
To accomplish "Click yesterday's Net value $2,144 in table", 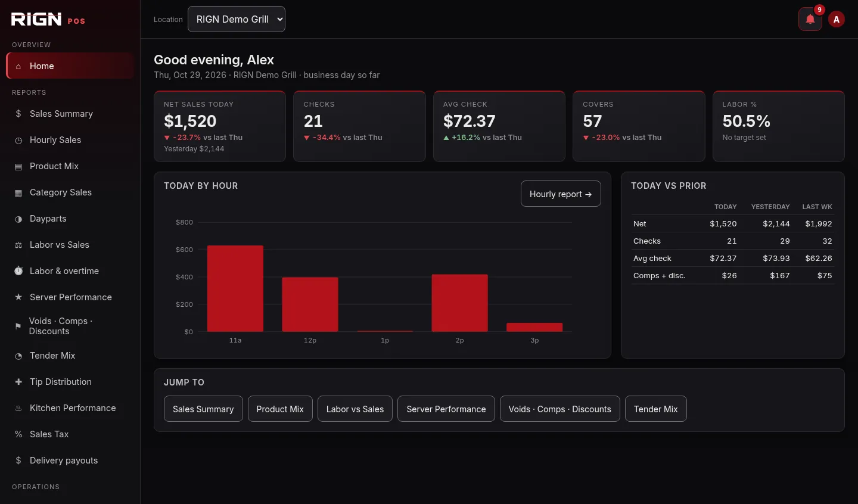I will tap(776, 224).
